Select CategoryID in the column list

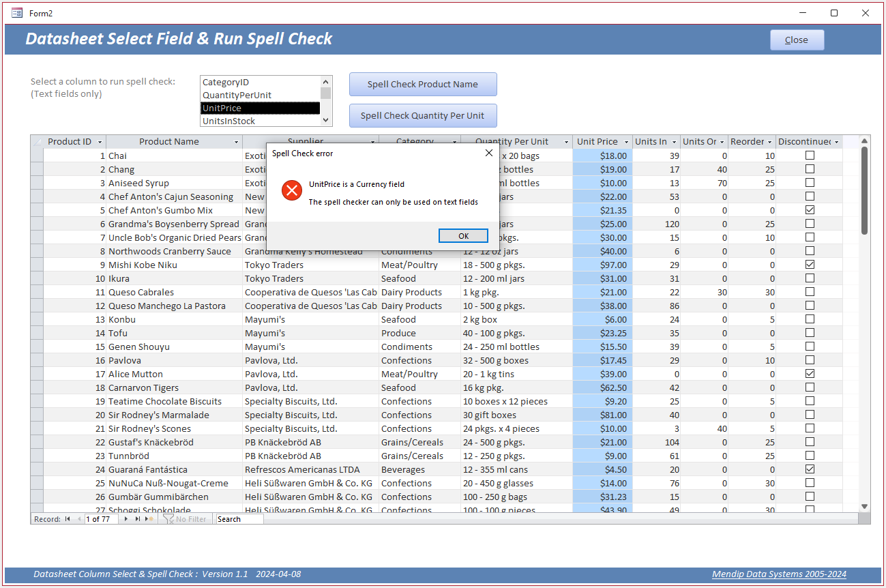260,82
